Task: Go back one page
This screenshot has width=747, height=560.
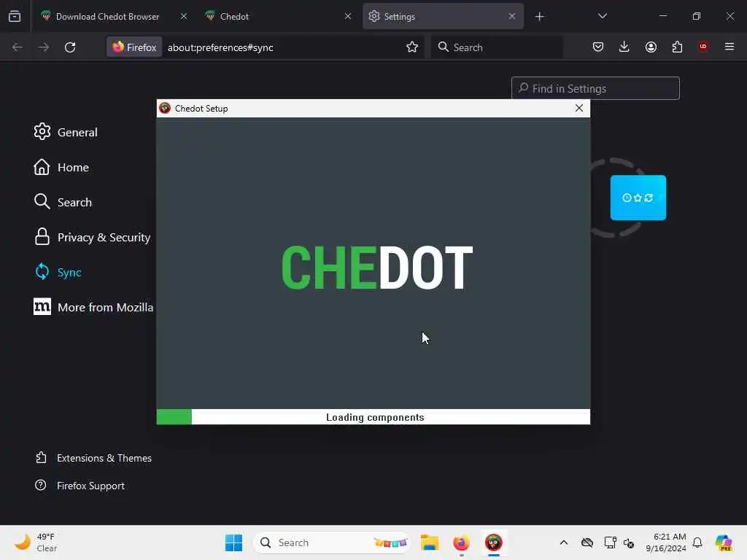Action: click(x=18, y=47)
